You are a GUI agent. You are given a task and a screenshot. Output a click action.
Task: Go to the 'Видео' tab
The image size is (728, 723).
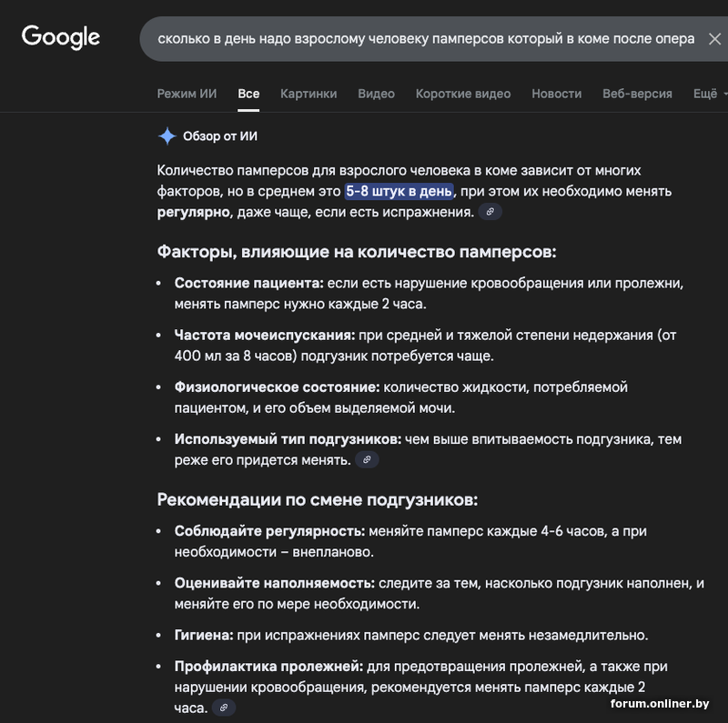(376, 94)
